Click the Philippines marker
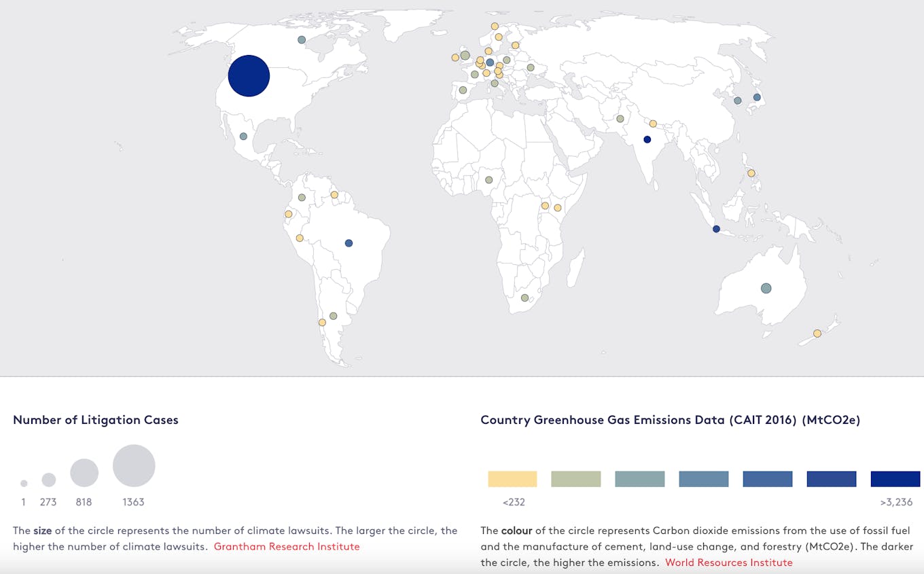The image size is (924, 574). coord(751,173)
